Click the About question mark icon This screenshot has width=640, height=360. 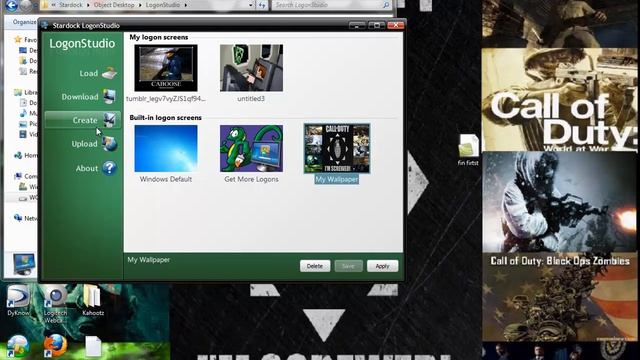109,168
